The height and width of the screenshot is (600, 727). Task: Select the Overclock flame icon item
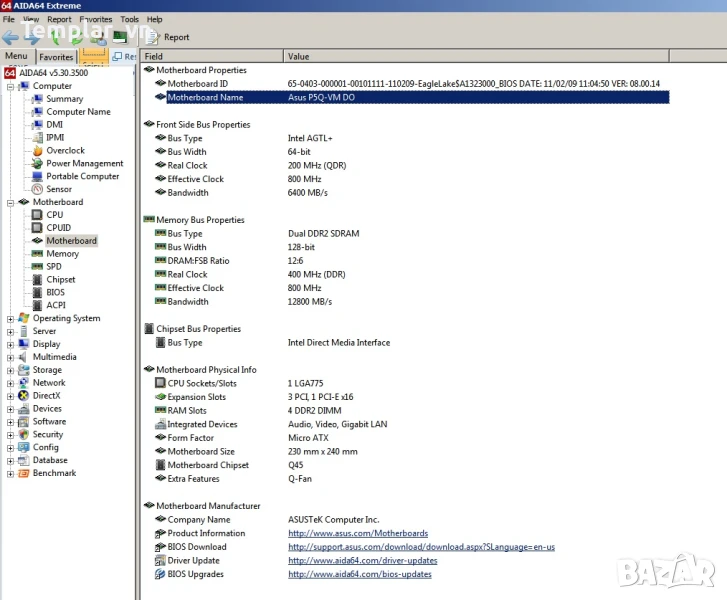click(x=64, y=151)
